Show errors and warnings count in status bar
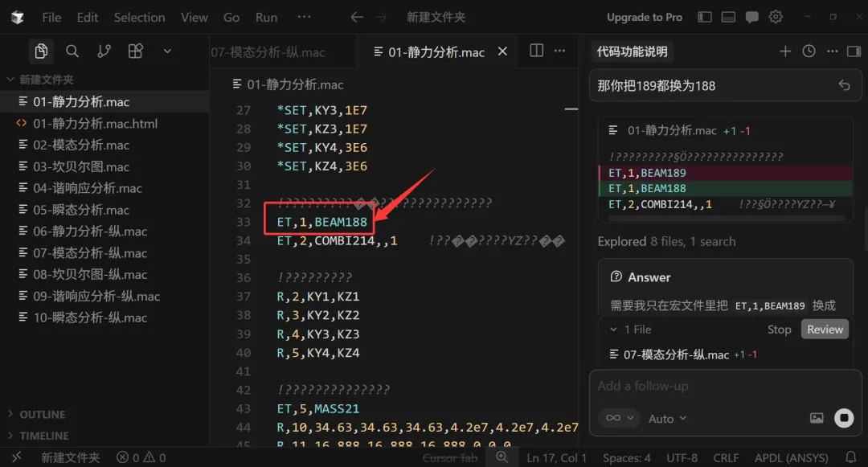Image resolution: width=868 pixels, height=467 pixels. 141,457
